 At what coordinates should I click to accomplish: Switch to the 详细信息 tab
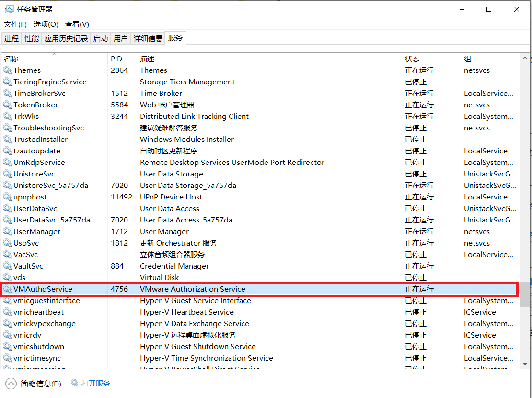coord(148,38)
